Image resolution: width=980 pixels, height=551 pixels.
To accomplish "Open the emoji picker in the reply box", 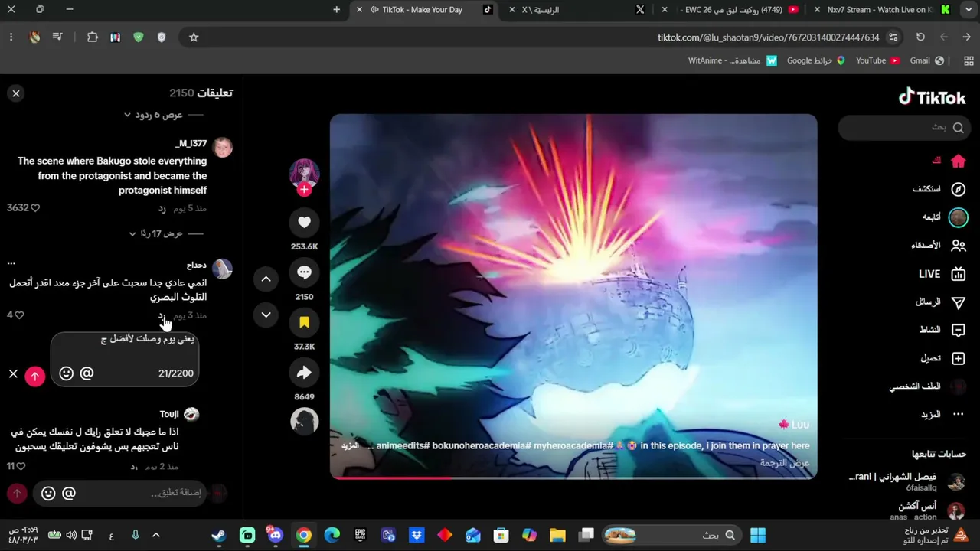I will pyautogui.click(x=67, y=373).
